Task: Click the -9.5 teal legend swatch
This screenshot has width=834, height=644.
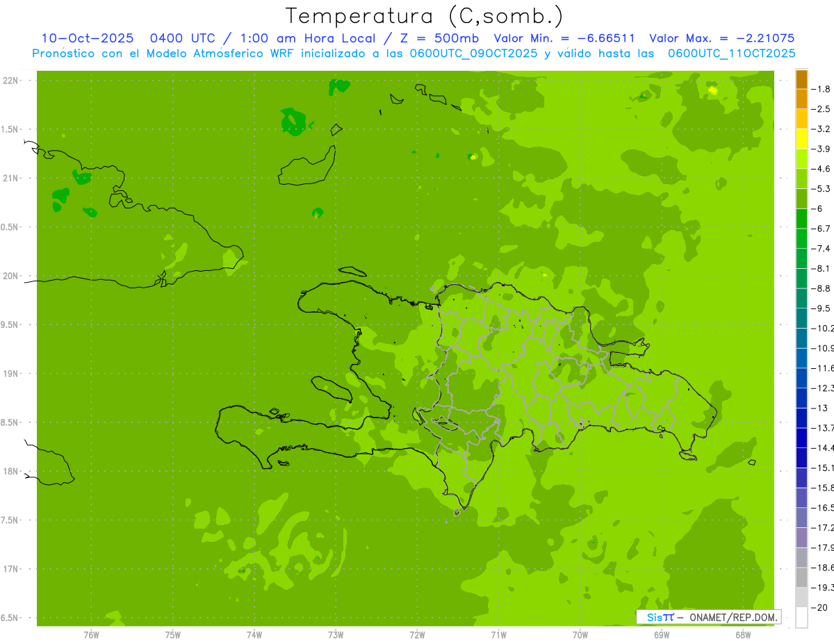Action: 801,299
